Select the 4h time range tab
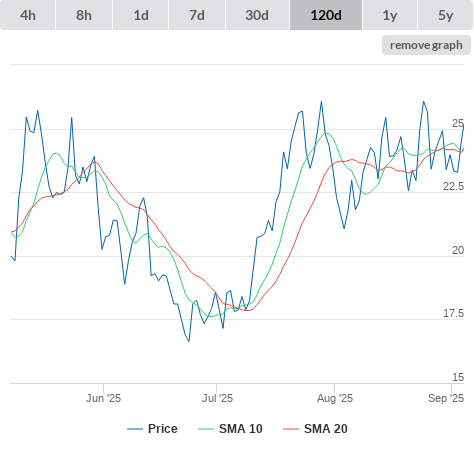 click(x=28, y=15)
